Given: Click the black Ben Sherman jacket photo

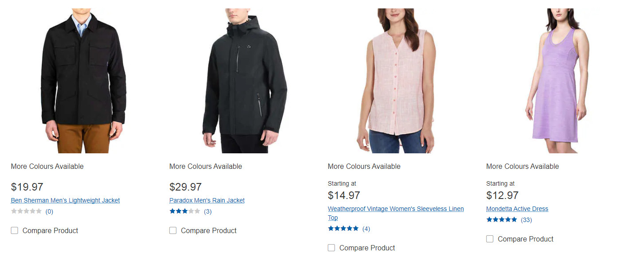Looking at the screenshot, I should (83, 81).
